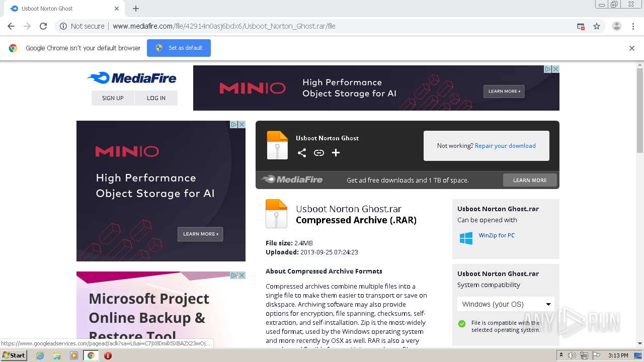Viewport: 644px width, 362px height.
Task: Close the top banner ad with X
Action: click(555, 69)
